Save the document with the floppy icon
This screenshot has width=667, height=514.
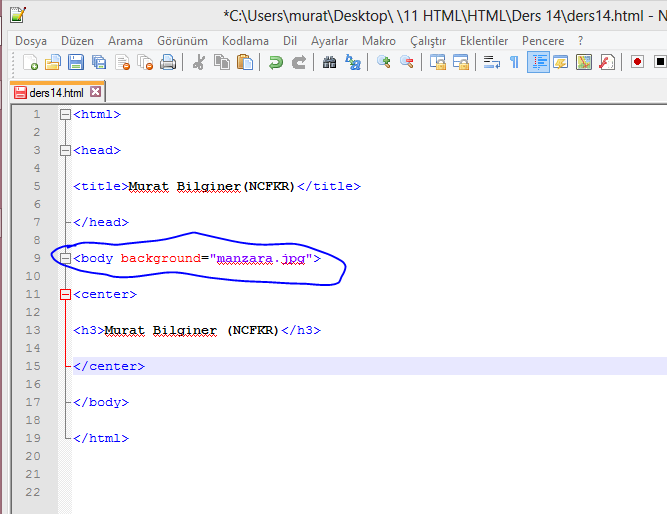[x=76, y=62]
